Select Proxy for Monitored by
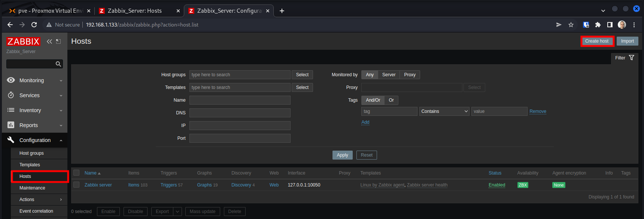Image resolution: width=644 pixels, height=219 pixels. point(410,75)
